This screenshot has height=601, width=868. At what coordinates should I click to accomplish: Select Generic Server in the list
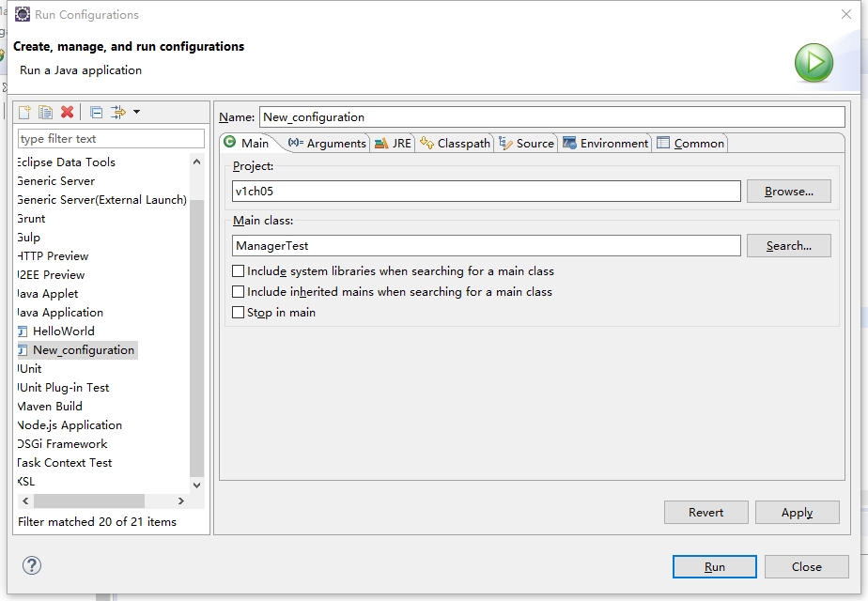[x=56, y=181]
